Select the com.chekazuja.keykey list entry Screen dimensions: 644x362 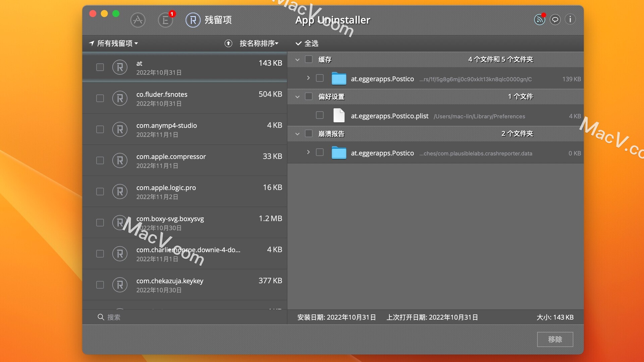tap(184, 285)
